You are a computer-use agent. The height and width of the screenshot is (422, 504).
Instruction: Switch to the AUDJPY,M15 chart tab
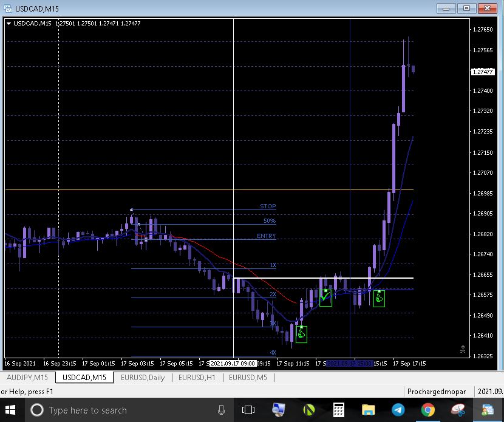coord(27,377)
